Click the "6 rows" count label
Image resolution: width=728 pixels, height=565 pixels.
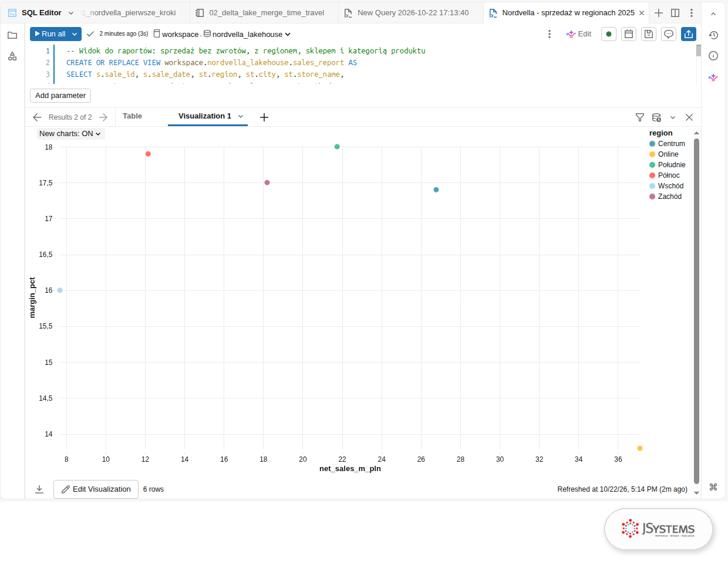[153, 489]
